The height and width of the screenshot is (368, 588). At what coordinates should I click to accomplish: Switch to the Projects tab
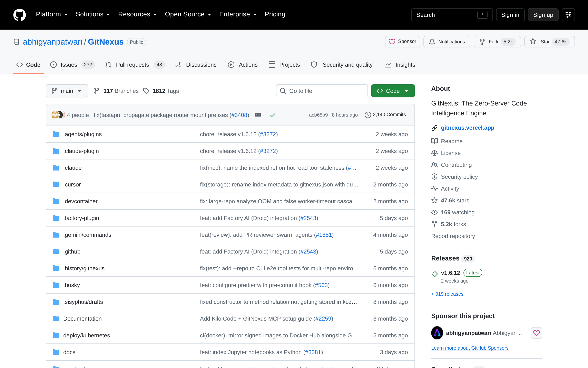pyautogui.click(x=284, y=65)
